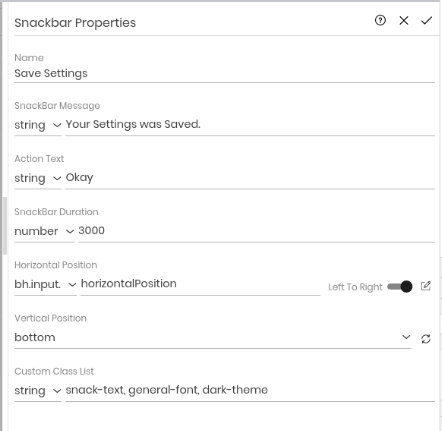Open the Action Text type dropdown

click(38, 178)
